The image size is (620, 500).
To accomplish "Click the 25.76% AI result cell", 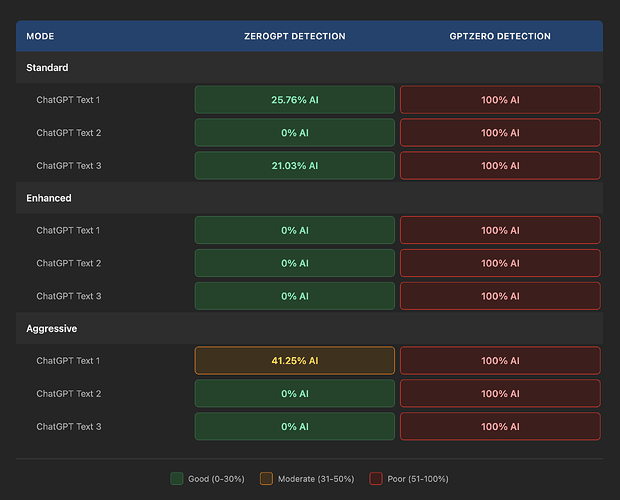I will (295, 100).
